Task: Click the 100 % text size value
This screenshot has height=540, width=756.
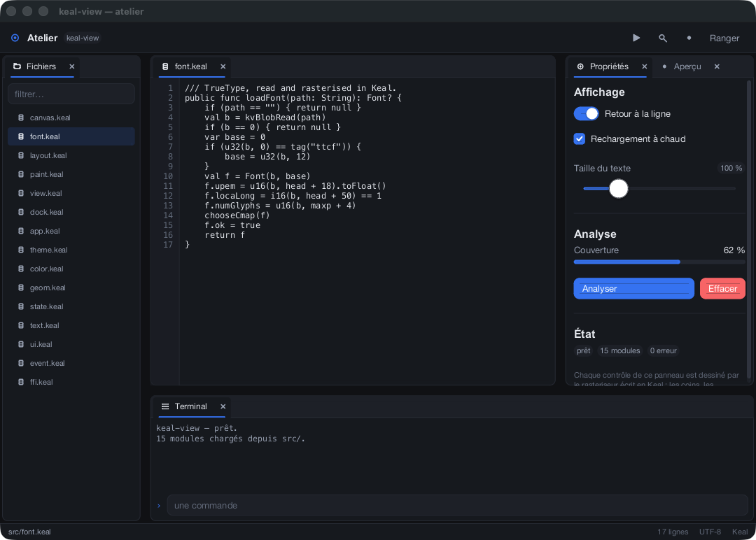Action: (x=731, y=168)
